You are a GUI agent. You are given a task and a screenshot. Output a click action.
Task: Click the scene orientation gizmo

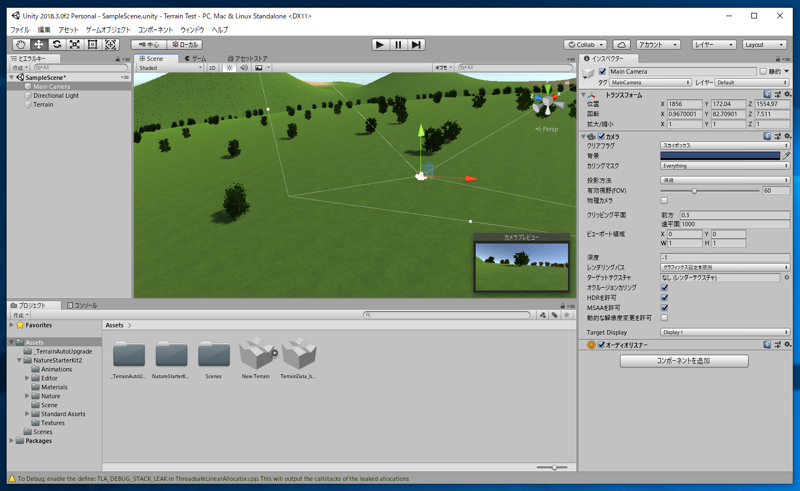tap(547, 101)
